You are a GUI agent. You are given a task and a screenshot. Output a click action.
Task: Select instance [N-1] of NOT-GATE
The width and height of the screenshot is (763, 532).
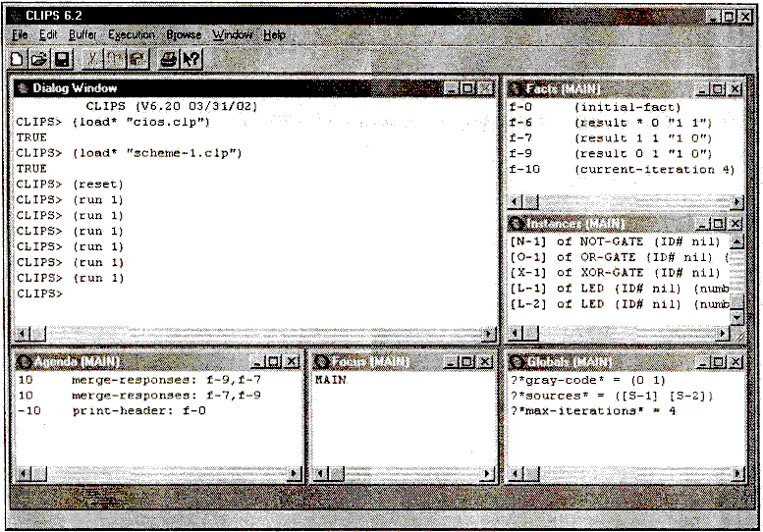[616, 241]
